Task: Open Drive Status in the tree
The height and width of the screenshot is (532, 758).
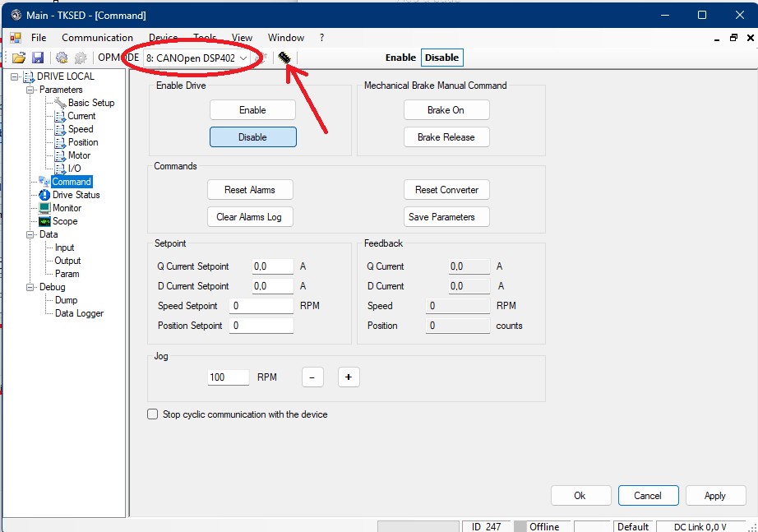Action: [76, 195]
